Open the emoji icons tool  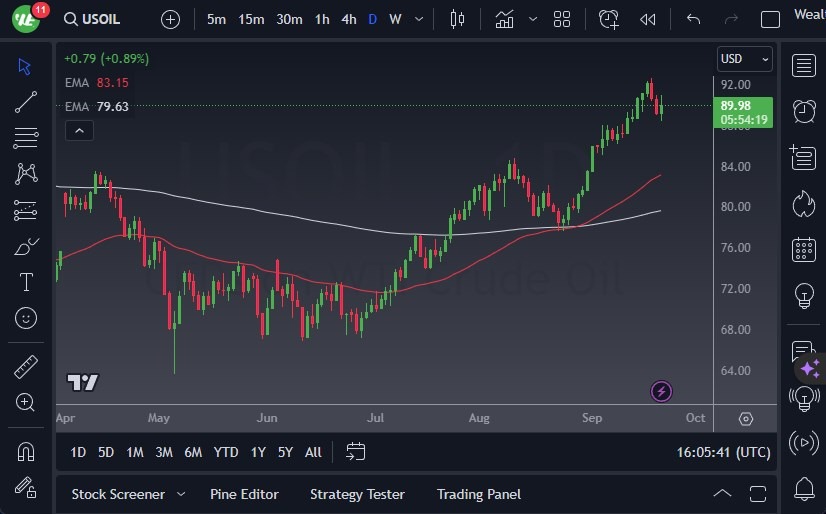26,318
